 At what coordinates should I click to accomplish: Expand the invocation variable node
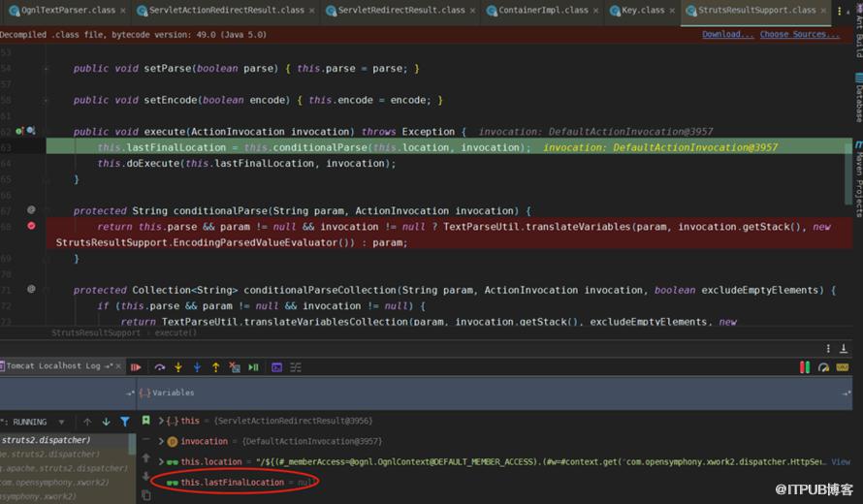tap(161, 441)
